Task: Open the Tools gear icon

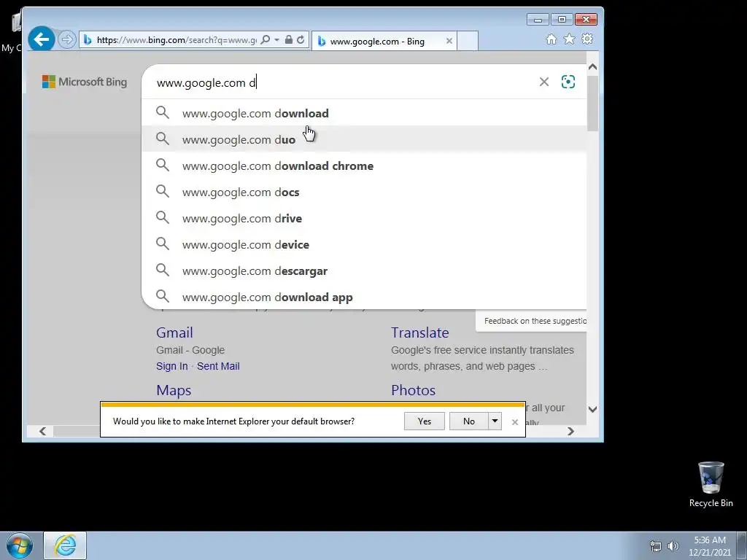Action: click(x=587, y=39)
